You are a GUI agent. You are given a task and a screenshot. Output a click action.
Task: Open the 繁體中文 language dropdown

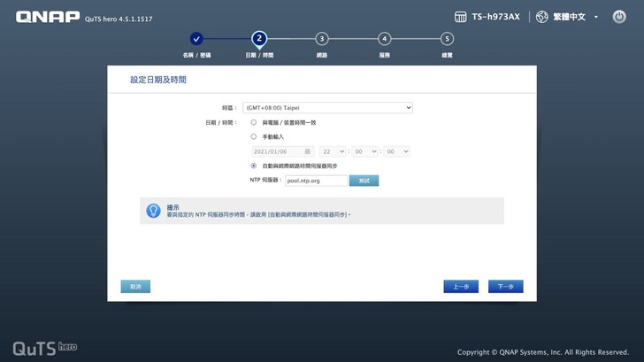575,17
